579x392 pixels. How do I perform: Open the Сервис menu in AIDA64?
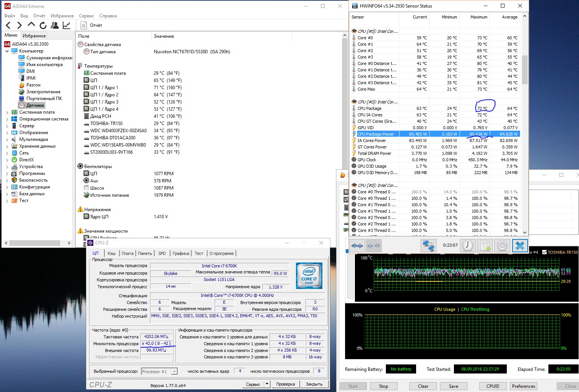(86, 16)
